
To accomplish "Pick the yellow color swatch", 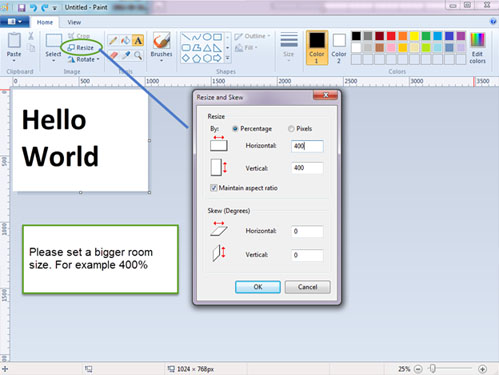I will tap(414, 36).
